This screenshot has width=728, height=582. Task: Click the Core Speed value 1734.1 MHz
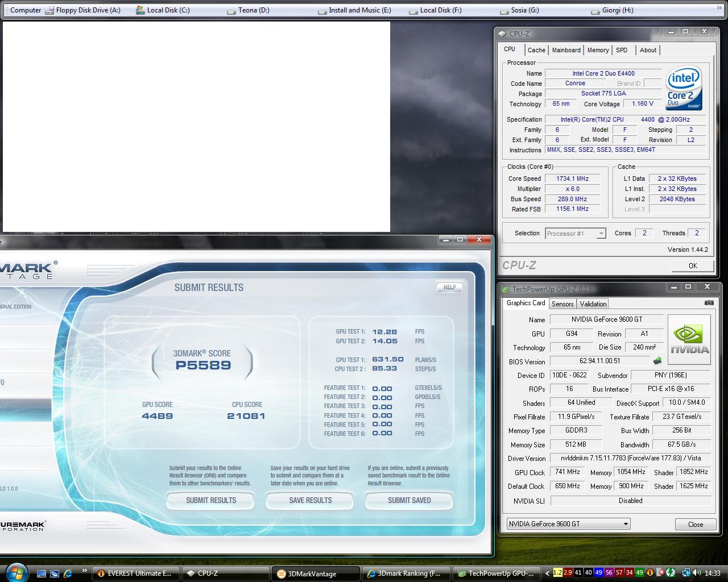coord(572,178)
